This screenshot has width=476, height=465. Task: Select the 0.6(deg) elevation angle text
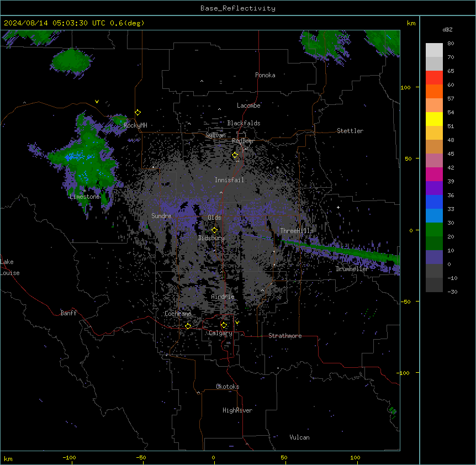click(127, 23)
